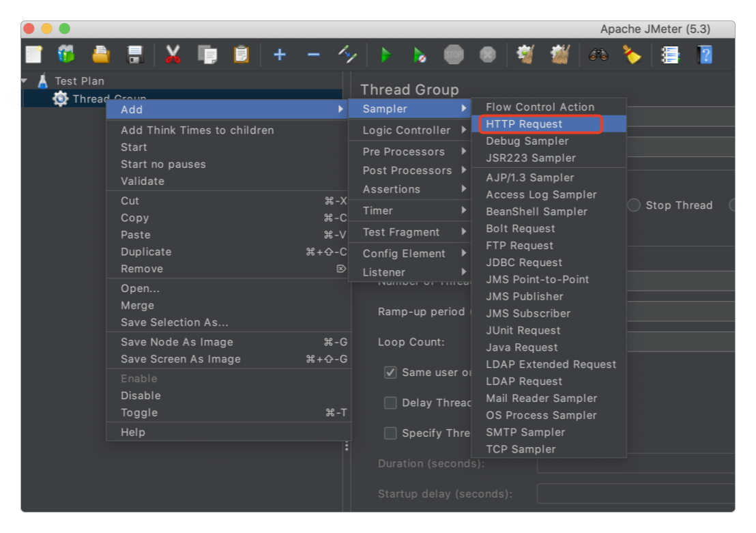The width and height of the screenshot is (756, 533).
Task: Click the Save floppy disk toolbar icon
Action: 135,55
